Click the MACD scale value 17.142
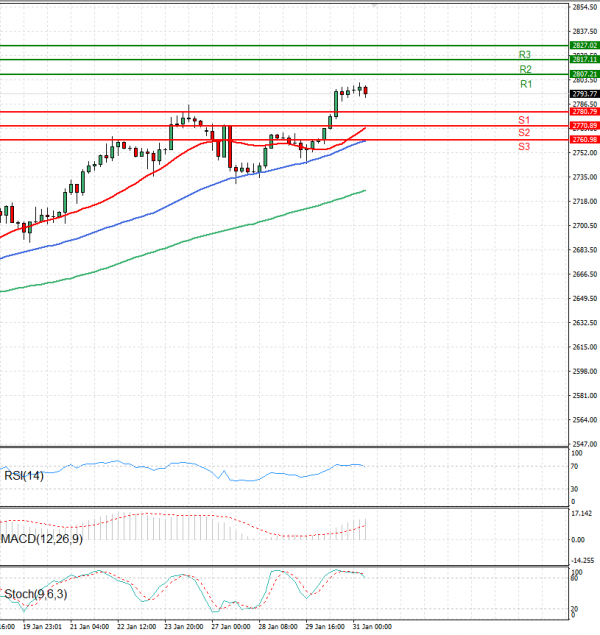 pyautogui.click(x=581, y=514)
